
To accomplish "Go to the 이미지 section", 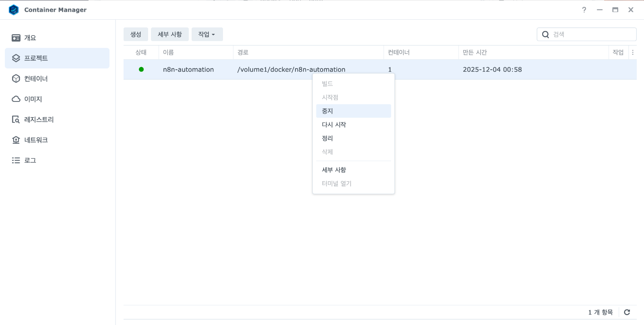I will 57,99.
